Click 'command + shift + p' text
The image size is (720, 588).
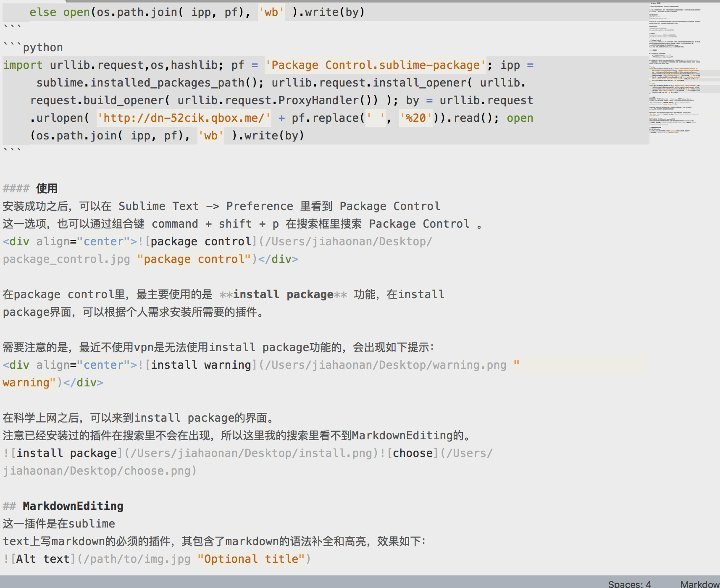point(215,224)
